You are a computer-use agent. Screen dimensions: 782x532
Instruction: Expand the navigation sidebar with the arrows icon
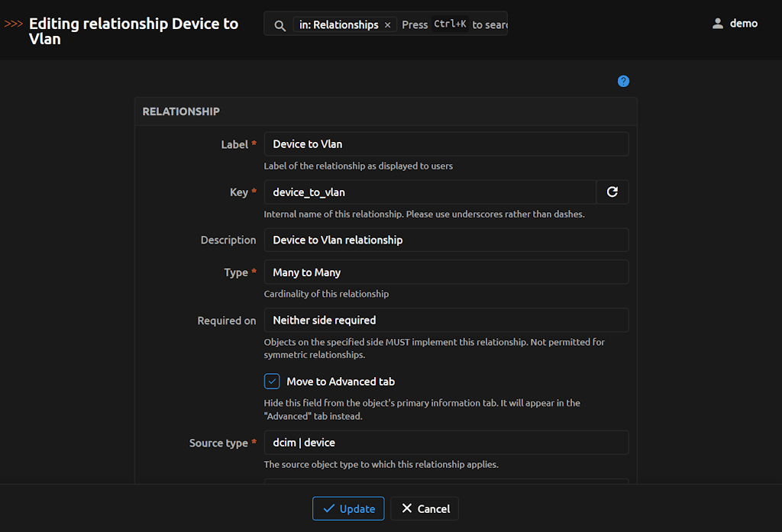point(14,24)
